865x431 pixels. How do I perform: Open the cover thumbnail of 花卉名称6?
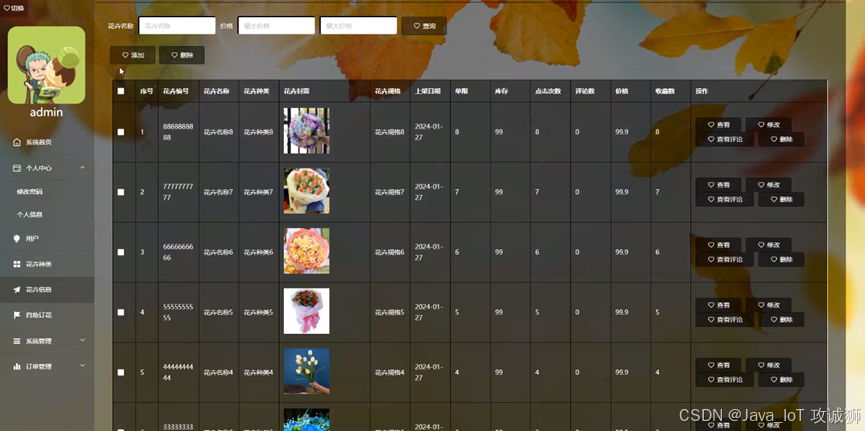point(307,251)
